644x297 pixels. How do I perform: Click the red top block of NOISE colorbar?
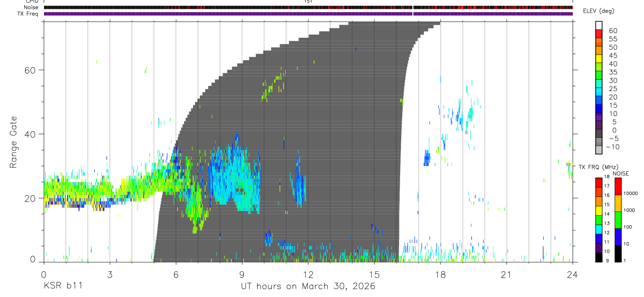[x=618, y=186]
